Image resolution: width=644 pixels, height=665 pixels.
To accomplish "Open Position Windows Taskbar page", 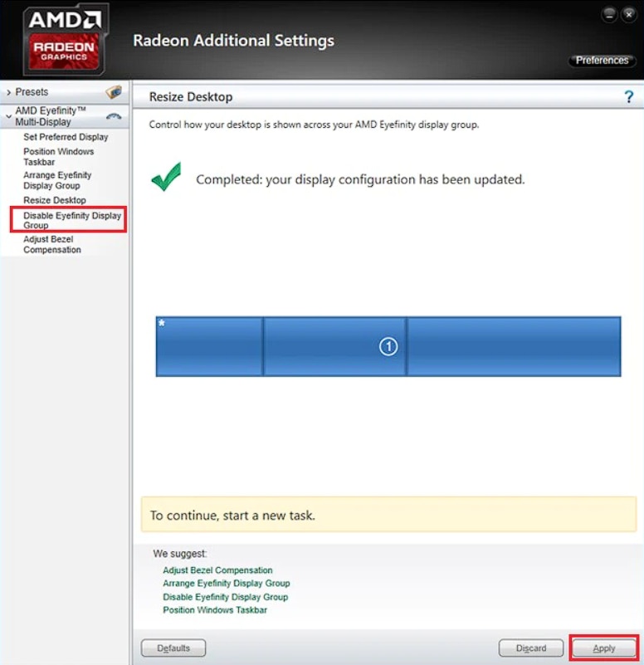I will [x=58, y=157].
